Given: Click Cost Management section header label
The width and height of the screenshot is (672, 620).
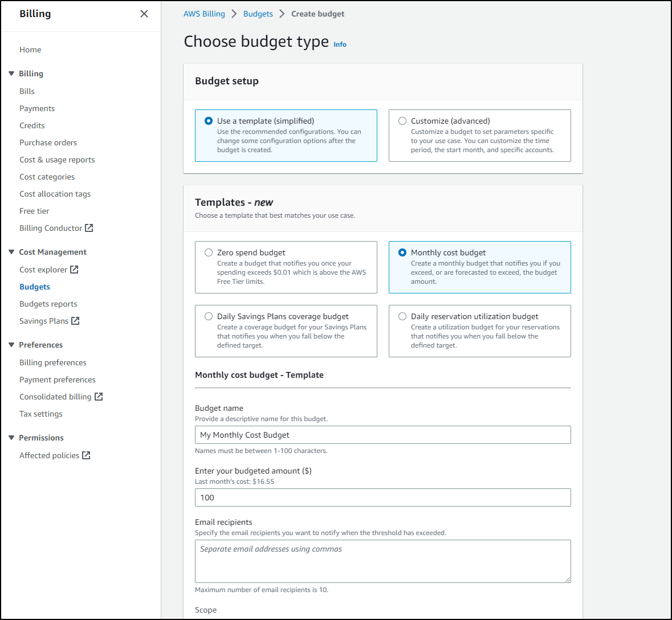Looking at the screenshot, I should tap(52, 252).
